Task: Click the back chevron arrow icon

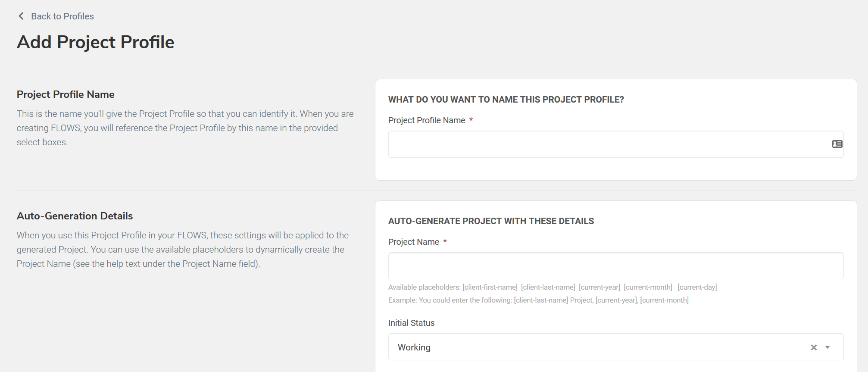Action: point(21,16)
